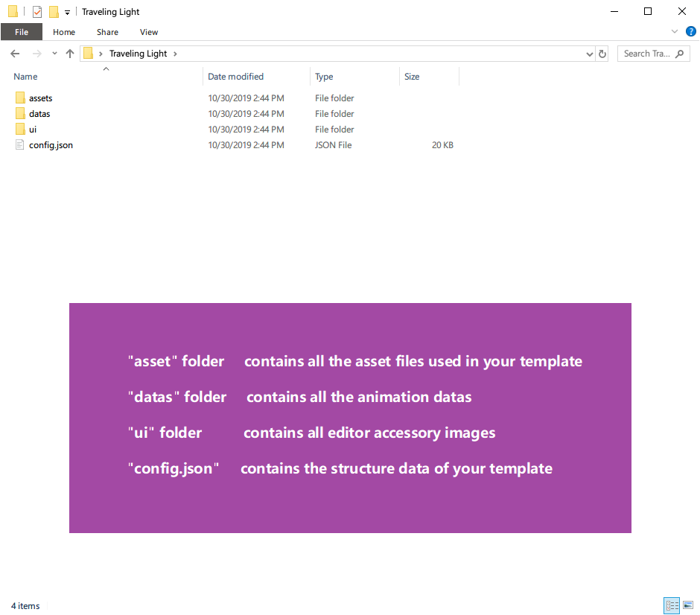700x615 pixels.
Task: Sort files by the Name column
Action: tap(26, 77)
